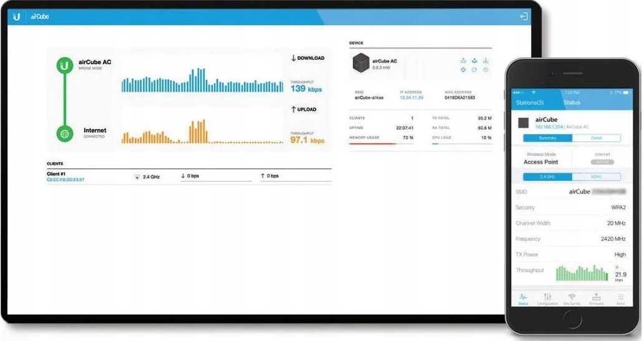
Task: Select the Status tab in the phone header
Action: tap(572, 102)
